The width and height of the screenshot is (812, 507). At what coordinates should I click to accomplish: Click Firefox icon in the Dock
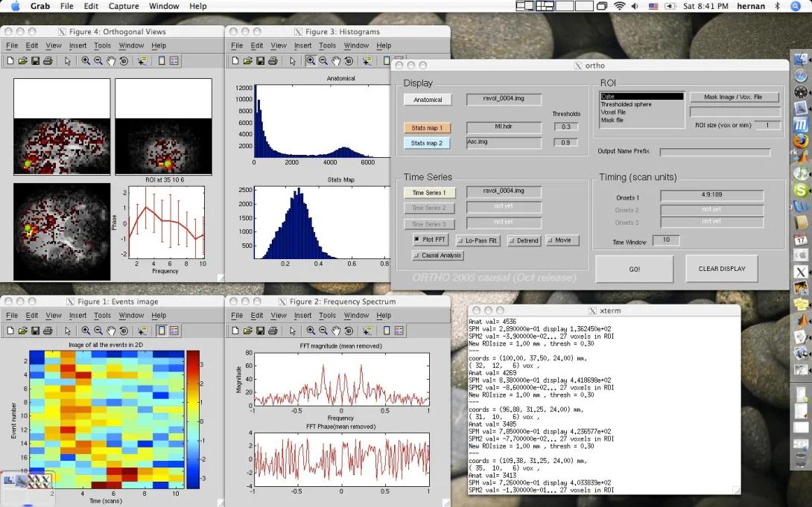pos(801,141)
